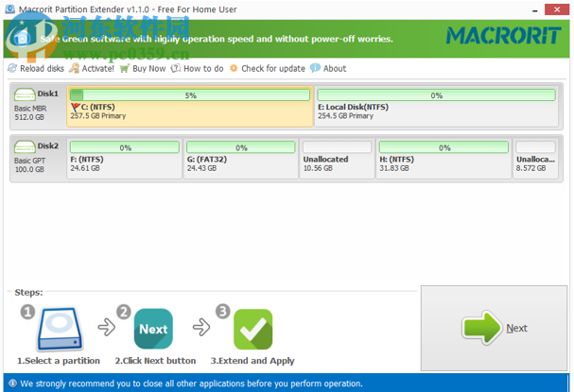The height and width of the screenshot is (392, 574).
Task: Click the '1.Select a partition' step label
Action: (59, 361)
